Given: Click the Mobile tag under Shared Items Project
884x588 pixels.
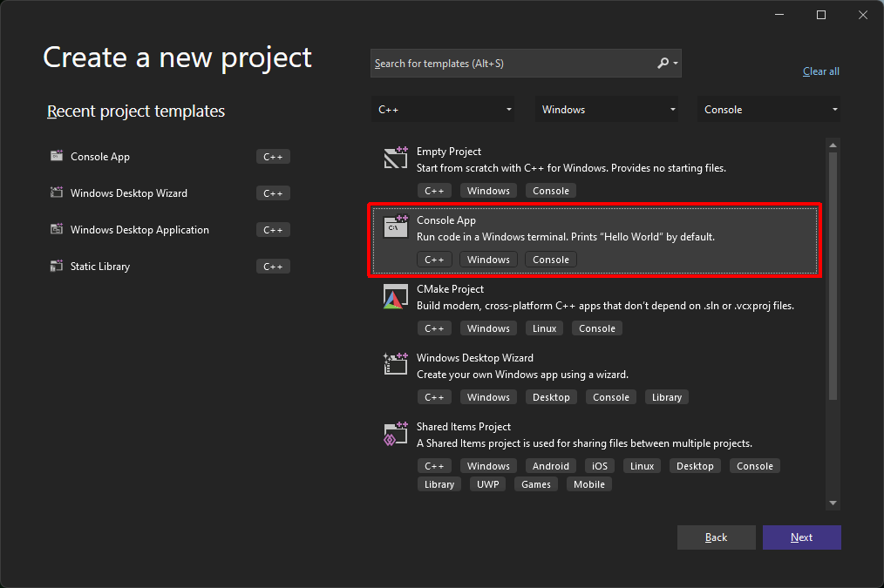Looking at the screenshot, I should (588, 484).
